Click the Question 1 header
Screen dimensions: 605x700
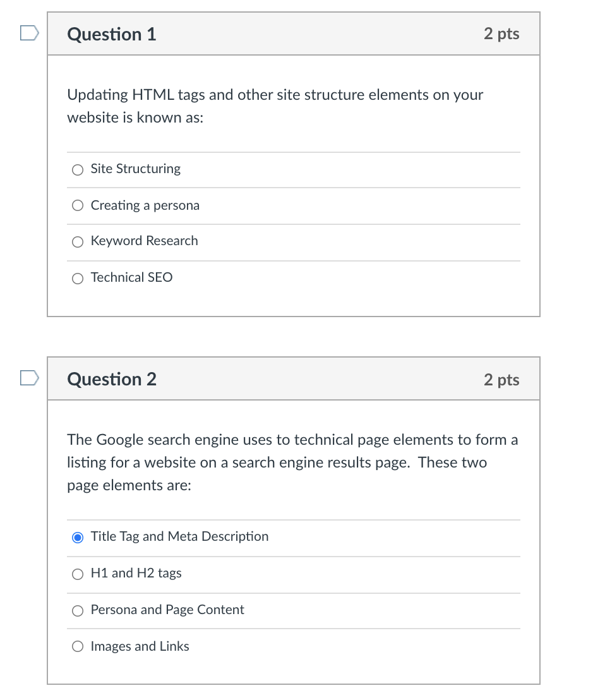tap(111, 34)
